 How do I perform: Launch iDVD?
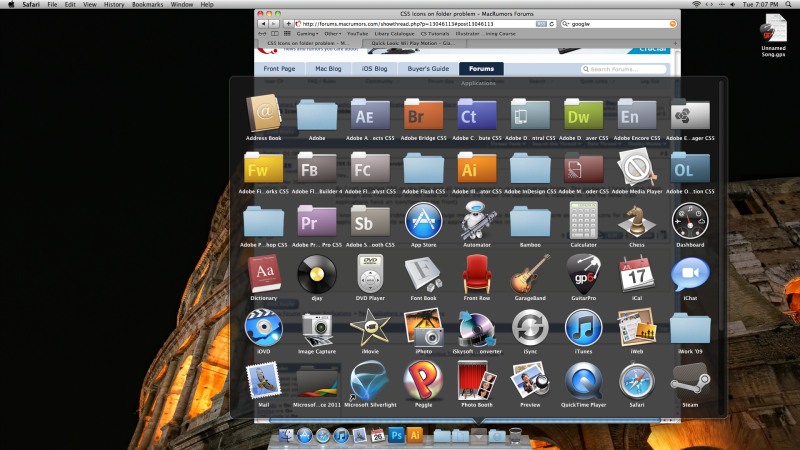[264, 328]
